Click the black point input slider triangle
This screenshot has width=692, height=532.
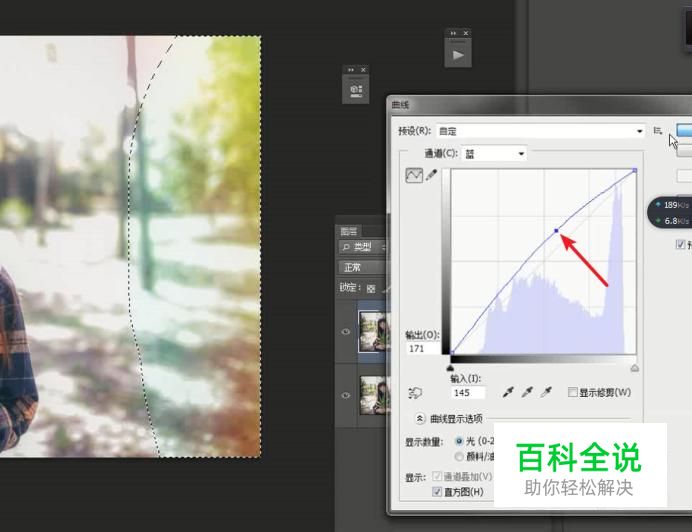click(x=450, y=368)
